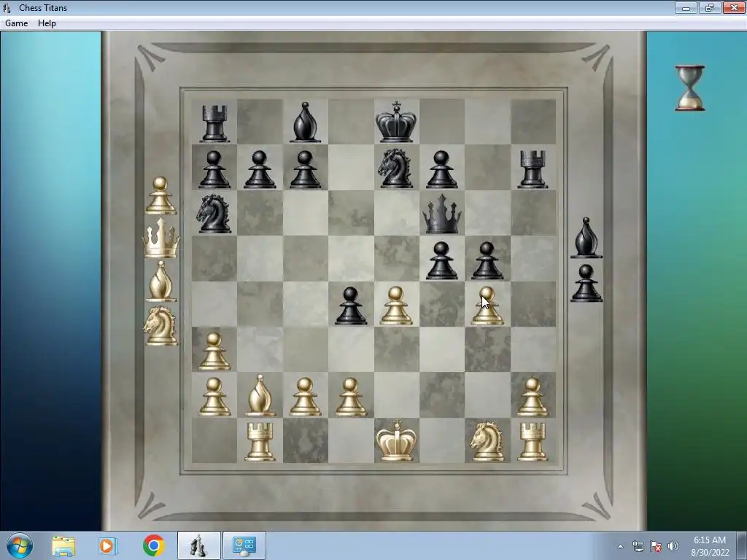Select the white rook on h1

533,442
